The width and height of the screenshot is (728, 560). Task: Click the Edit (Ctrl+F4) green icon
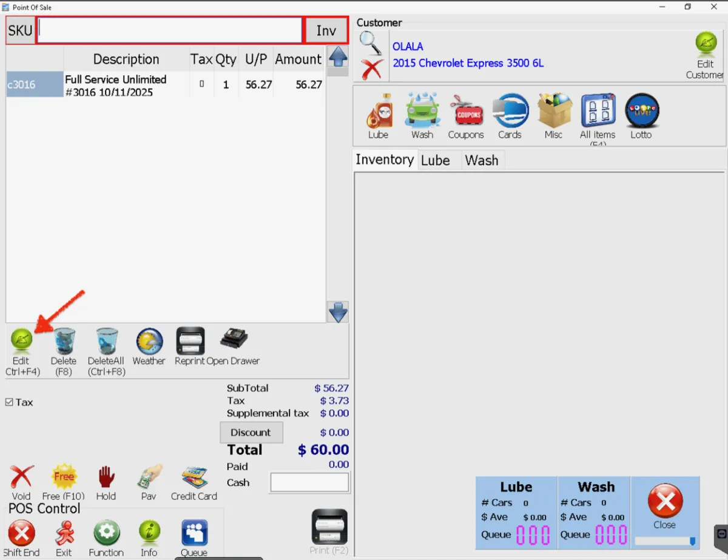[x=21, y=341]
